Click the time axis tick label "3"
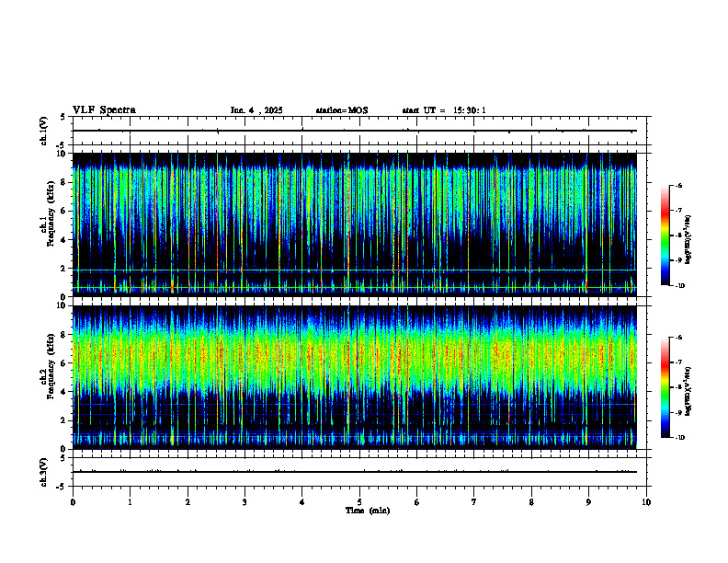728x563 pixels. tap(245, 502)
